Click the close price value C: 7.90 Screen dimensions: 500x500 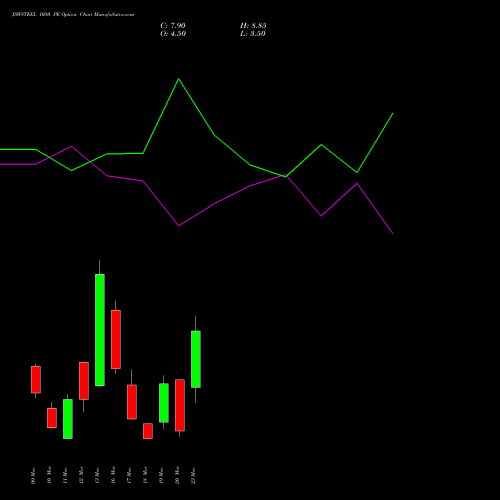(x=173, y=26)
